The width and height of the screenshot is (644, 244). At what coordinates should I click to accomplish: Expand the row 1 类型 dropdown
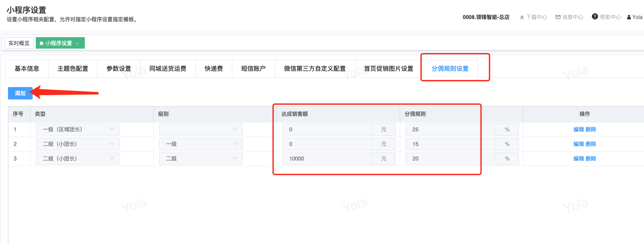tap(77, 130)
